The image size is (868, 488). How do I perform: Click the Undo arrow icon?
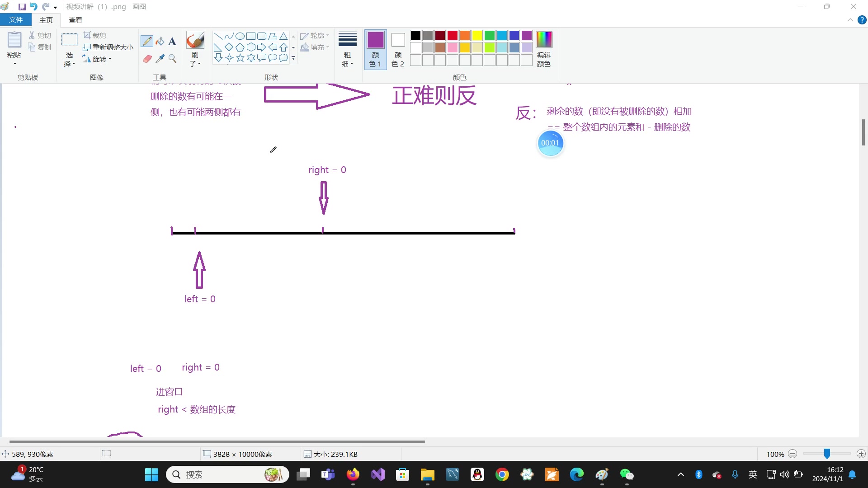coord(33,7)
